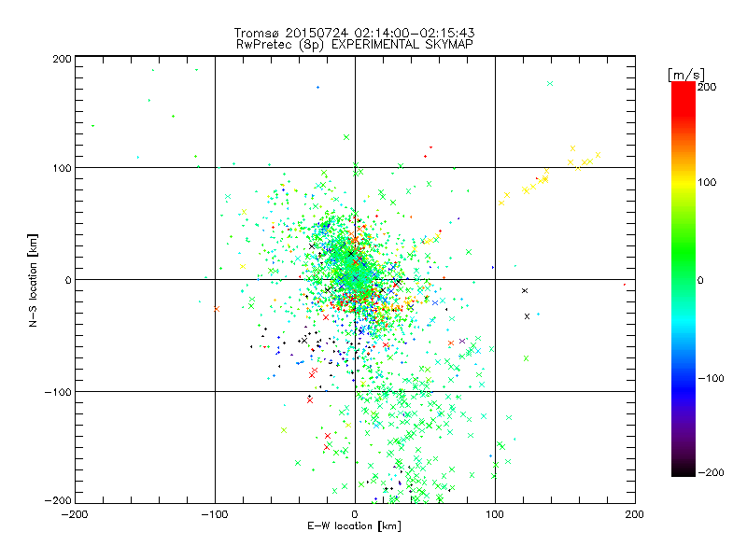Click the y-axis tick label '100'

click(x=63, y=168)
